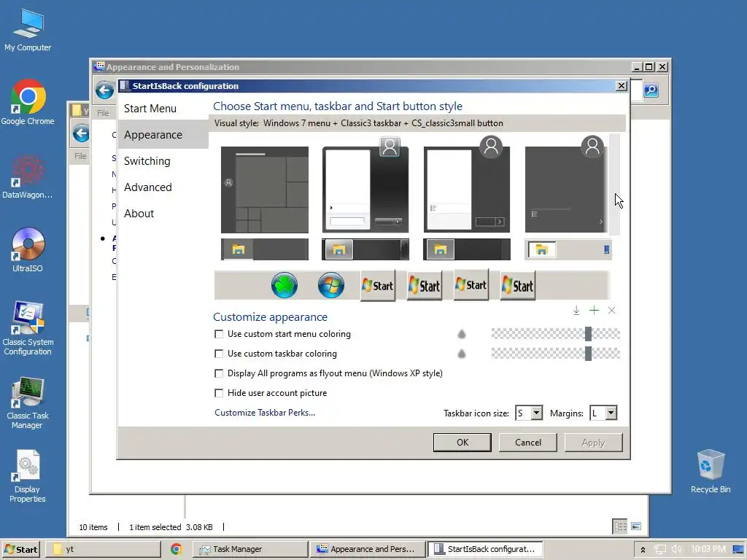The width and height of the screenshot is (747, 560).
Task: Switch to Task Manager taskbar button
Action: [249, 549]
